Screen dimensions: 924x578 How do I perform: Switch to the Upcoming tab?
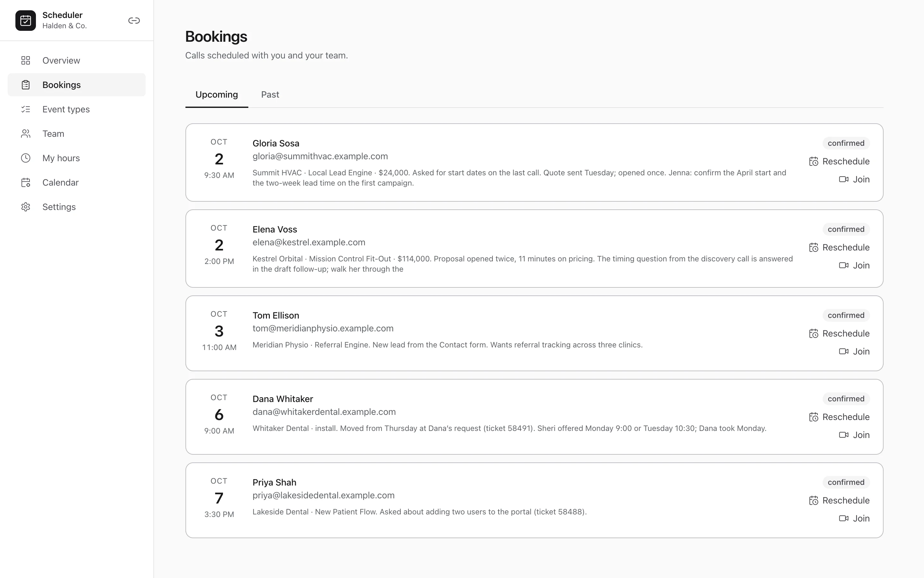pos(217,94)
